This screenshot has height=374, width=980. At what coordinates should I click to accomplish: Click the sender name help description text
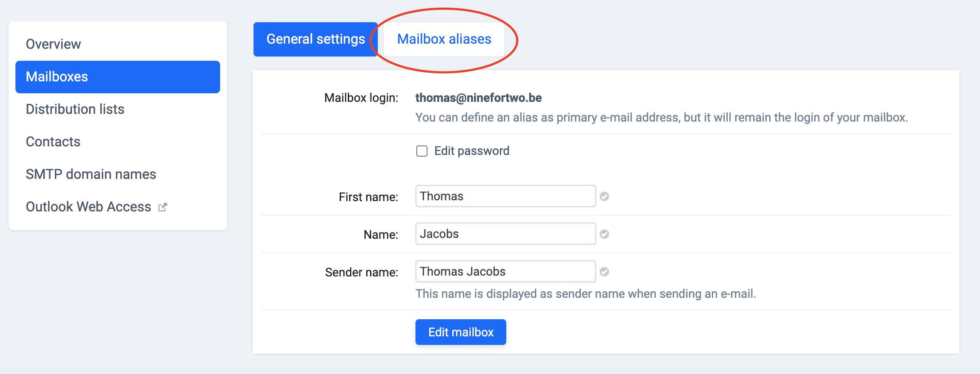pyautogui.click(x=586, y=294)
